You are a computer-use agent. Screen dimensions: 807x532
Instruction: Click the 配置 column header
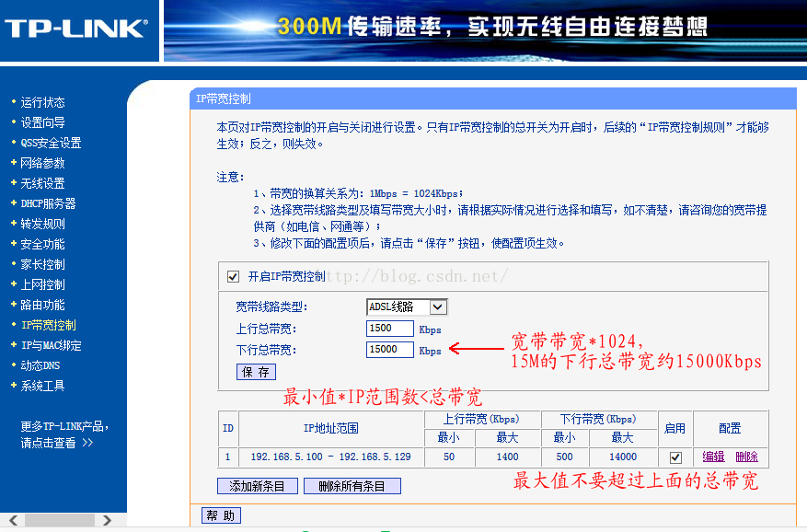730,429
